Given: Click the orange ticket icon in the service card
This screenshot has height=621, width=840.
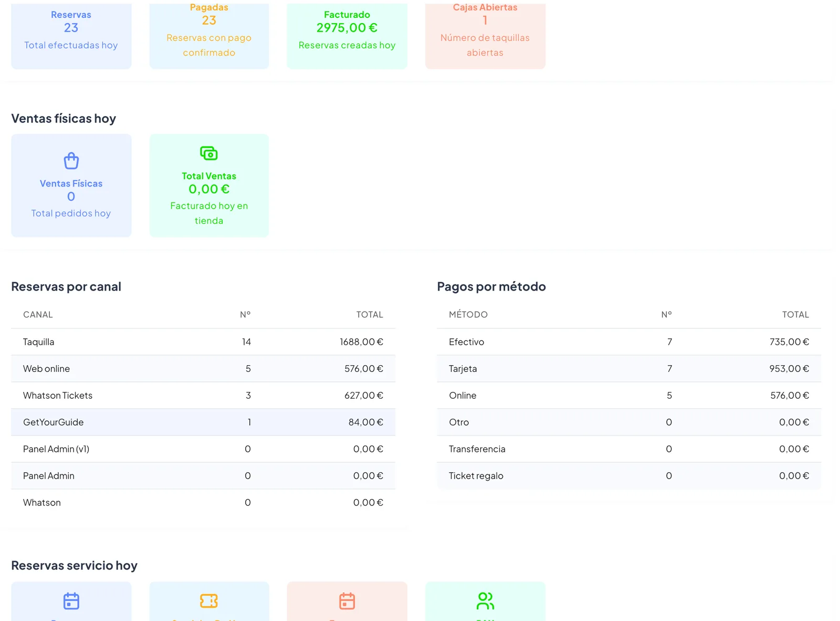Looking at the screenshot, I should pyautogui.click(x=209, y=601).
